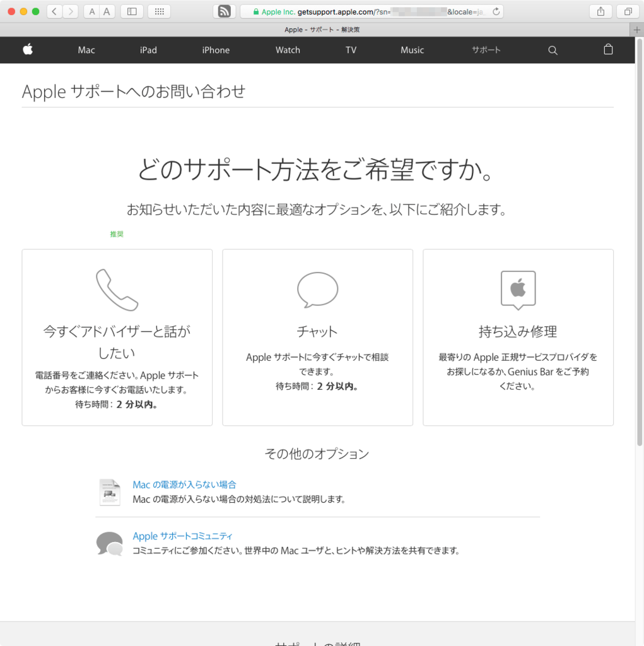The image size is (644, 646).
Task: Select the Apple - サポート - 解決策 tab
Action: [x=322, y=30]
